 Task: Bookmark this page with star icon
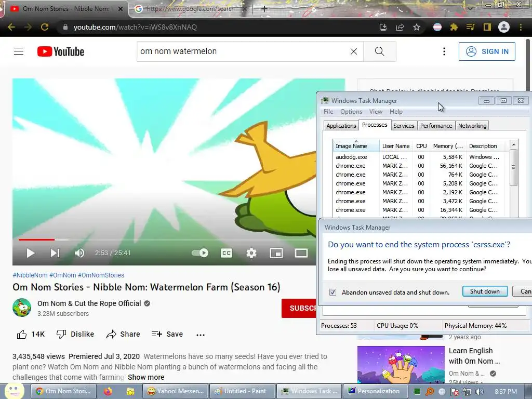pyautogui.click(x=417, y=27)
